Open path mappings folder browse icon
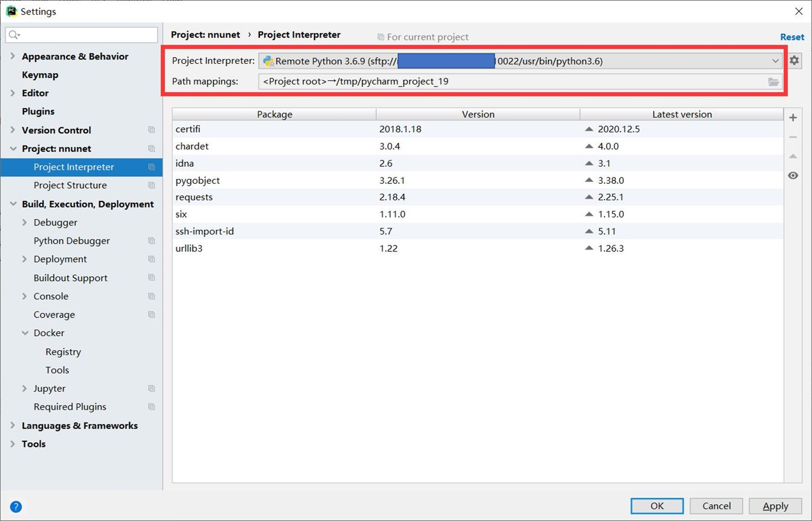The width and height of the screenshot is (812, 521). (773, 82)
